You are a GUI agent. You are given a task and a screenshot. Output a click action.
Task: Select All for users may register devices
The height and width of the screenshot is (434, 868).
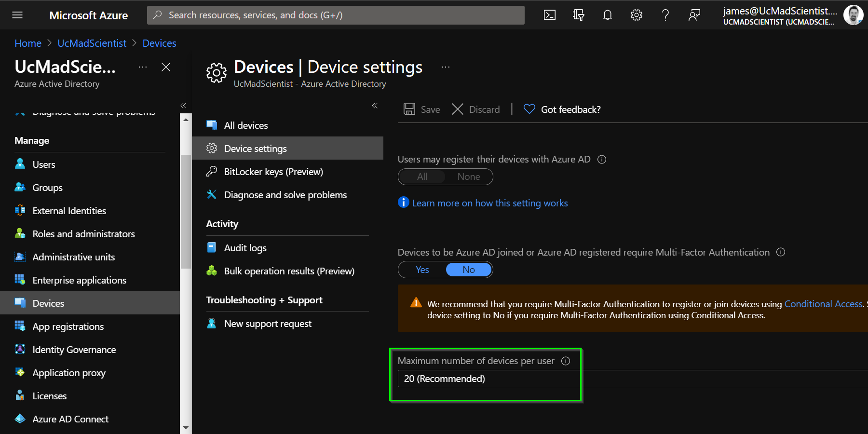[422, 176]
